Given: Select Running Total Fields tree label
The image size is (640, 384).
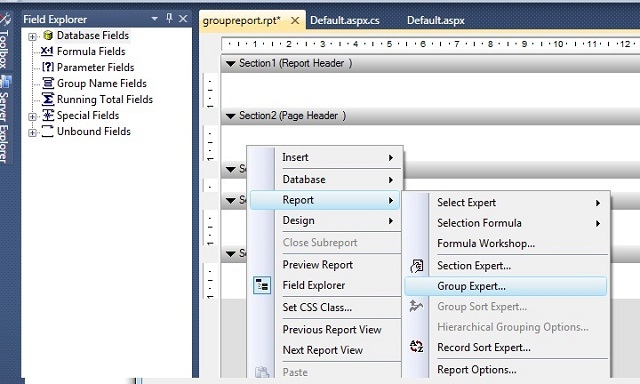Looking at the screenshot, I should 105,99.
